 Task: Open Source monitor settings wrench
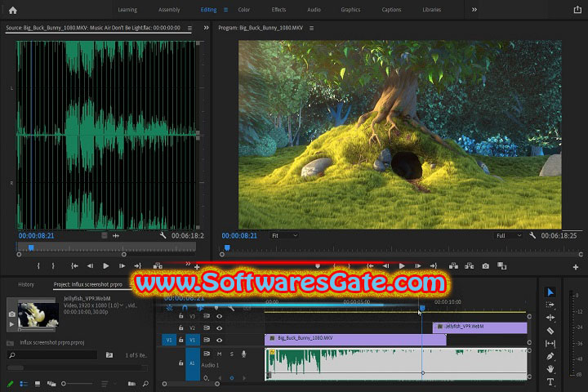tap(163, 235)
